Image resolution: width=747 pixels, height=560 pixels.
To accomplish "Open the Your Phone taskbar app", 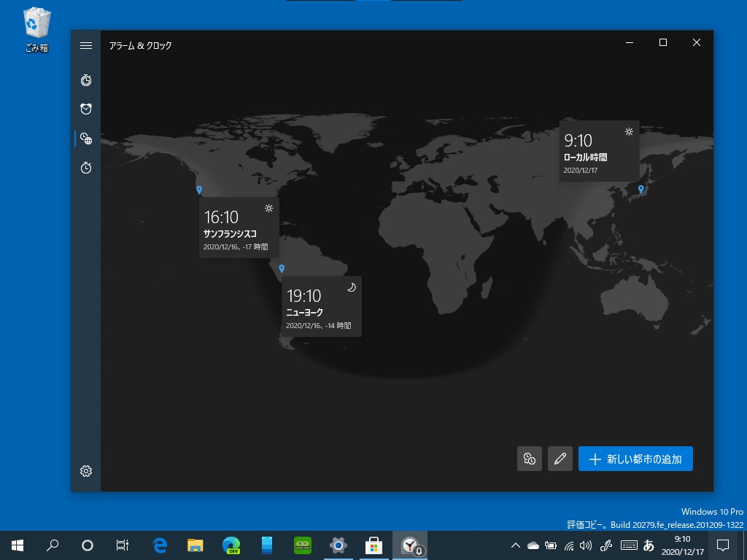I will click(x=267, y=545).
